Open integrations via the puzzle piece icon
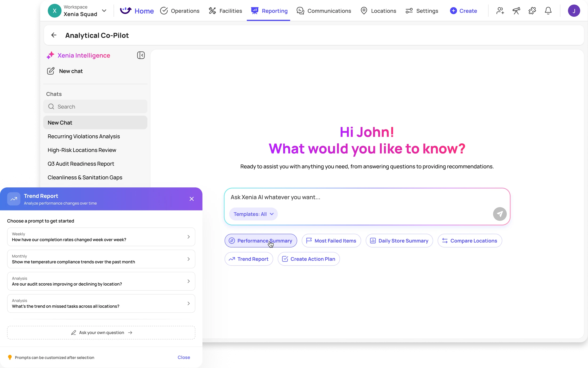The width and height of the screenshot is (588, 368). 532,10
